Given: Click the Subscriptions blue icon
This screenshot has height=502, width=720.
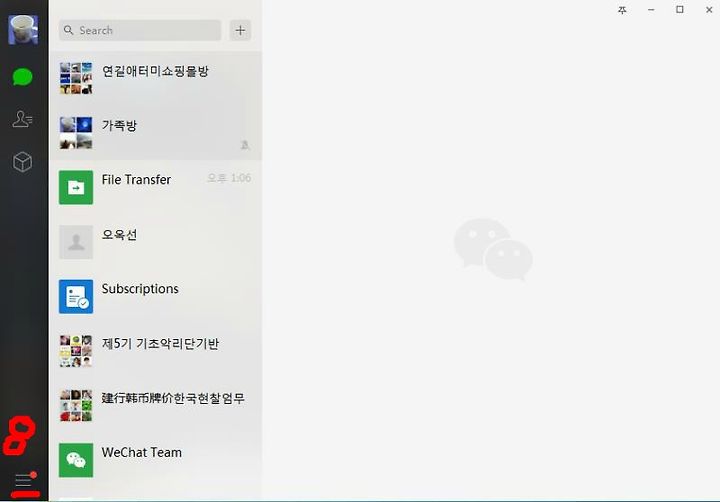Looking at the screenshot, I should pyautogui.click(x=76, y=297).
